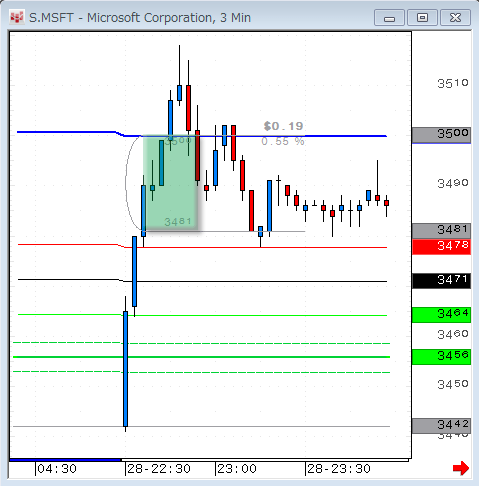479x486 pixels.
Task: Close the S.MSFT chart window
Action: (x=455, y=18)
